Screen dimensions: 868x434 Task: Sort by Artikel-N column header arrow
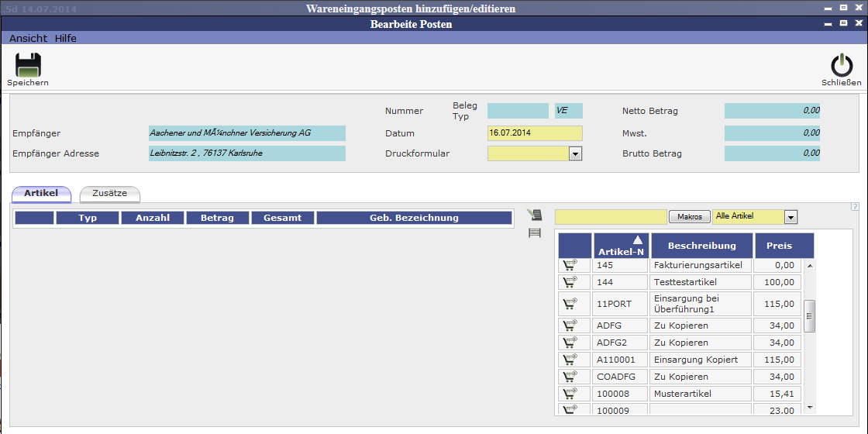click(x=638, y=240)
